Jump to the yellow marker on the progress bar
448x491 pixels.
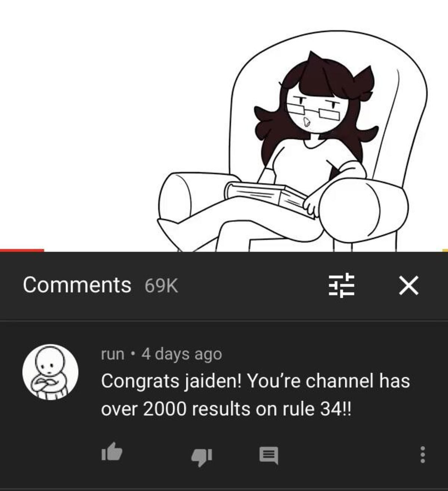coord(445,250)
